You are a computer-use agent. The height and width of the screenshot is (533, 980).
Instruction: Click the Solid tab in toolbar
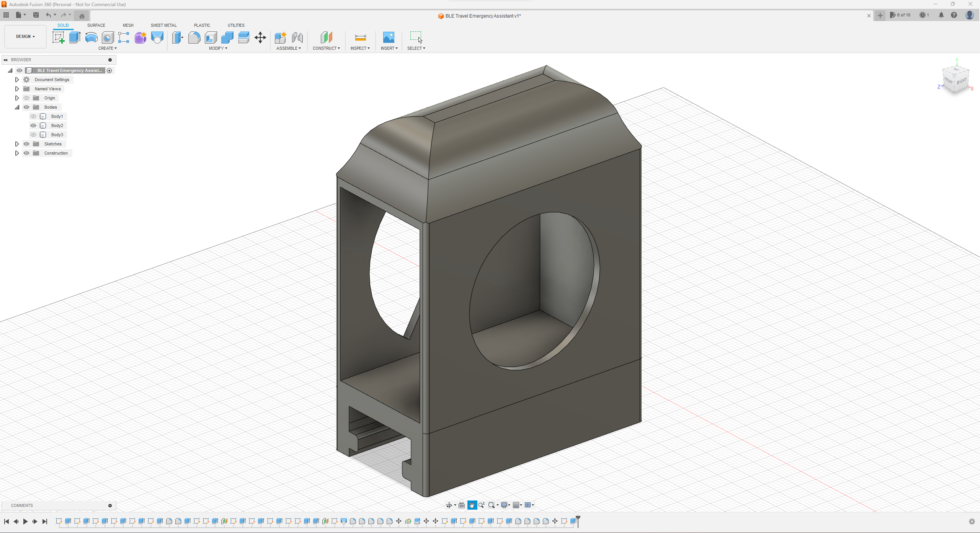click(63, 25)
